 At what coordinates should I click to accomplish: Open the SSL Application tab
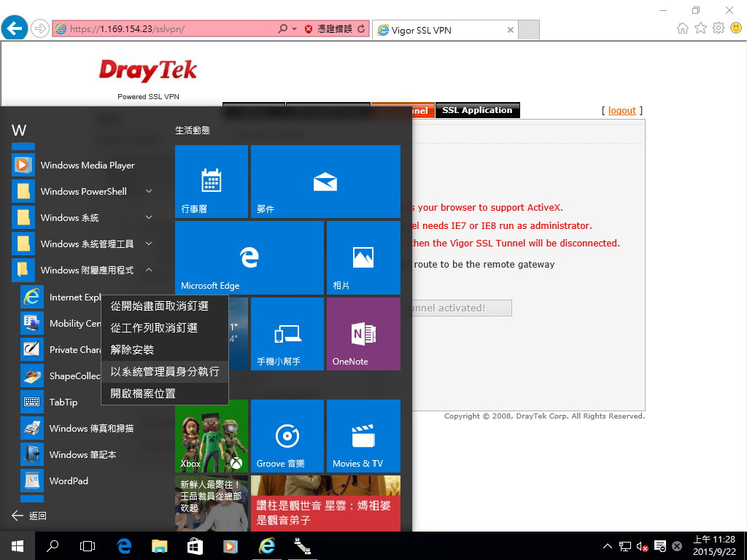pos(477,110)
